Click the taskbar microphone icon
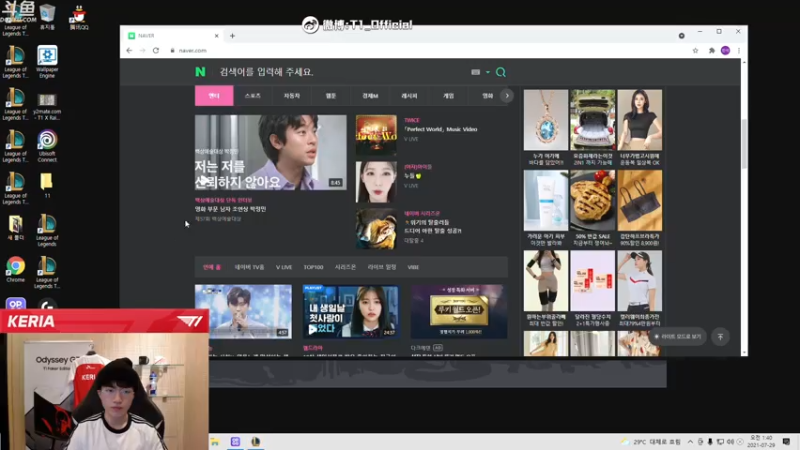The height and width of the screenshot is (450, 800). pyautogui.click(x=710, y=442)
